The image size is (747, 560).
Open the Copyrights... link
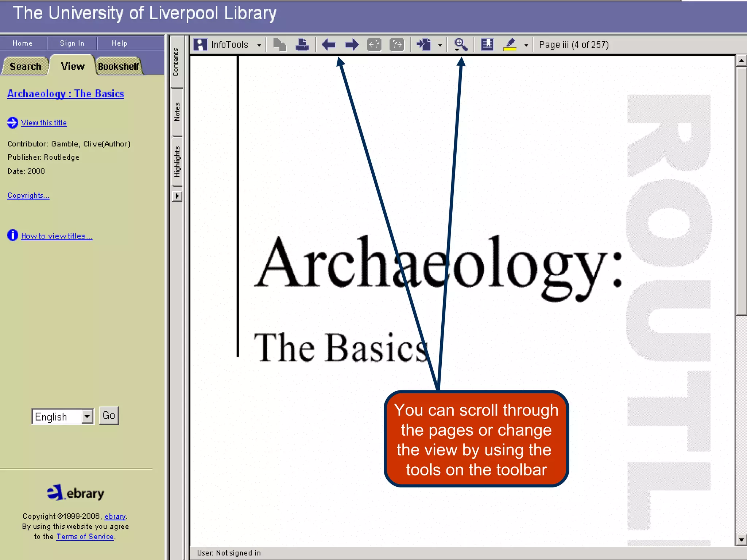tap(28, 195)
